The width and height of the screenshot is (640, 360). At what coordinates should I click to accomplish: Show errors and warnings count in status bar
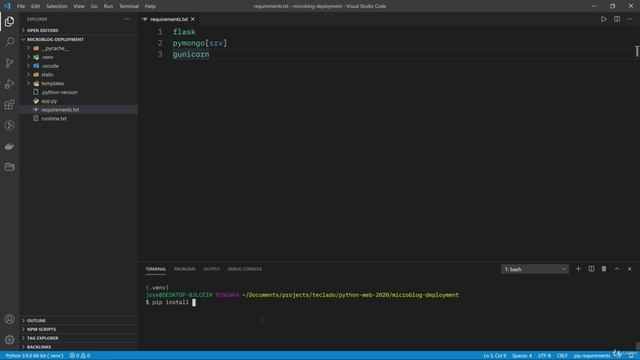(x=80, y=356)
